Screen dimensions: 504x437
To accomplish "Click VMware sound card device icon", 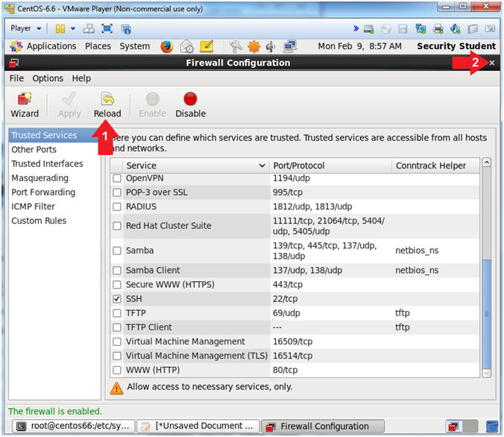I will (x=456, y=29).
